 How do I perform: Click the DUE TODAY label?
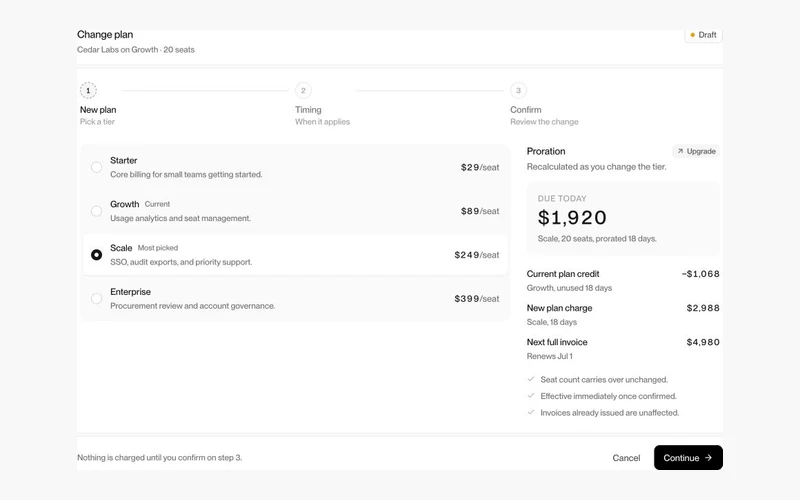pos(562,198)
